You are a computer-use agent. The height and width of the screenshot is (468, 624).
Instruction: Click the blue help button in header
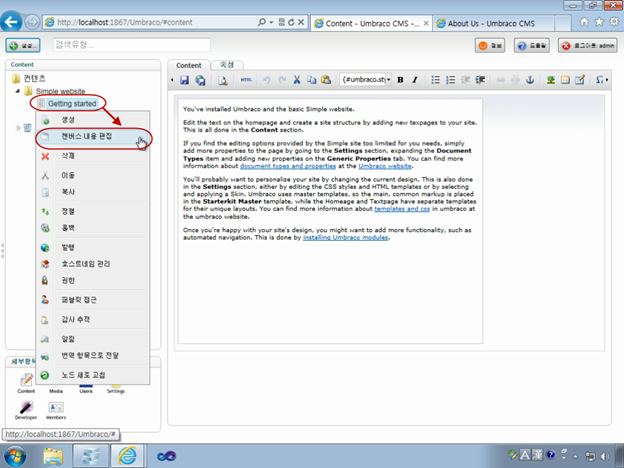point(532,46)
